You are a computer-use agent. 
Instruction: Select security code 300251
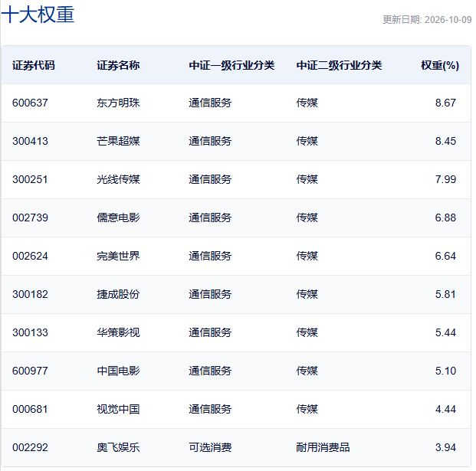(x=30, y=179)
